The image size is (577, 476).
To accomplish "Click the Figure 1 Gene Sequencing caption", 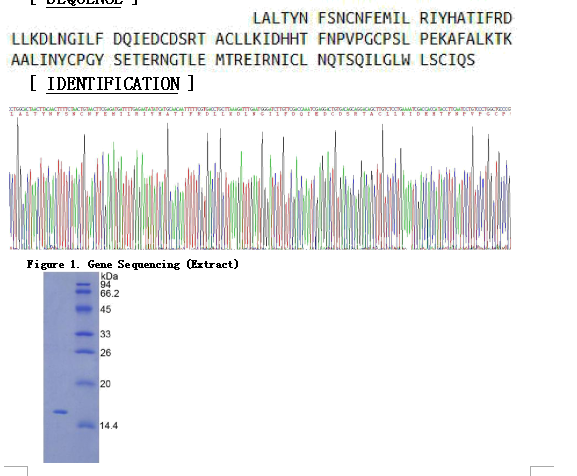I will [133, 264].
